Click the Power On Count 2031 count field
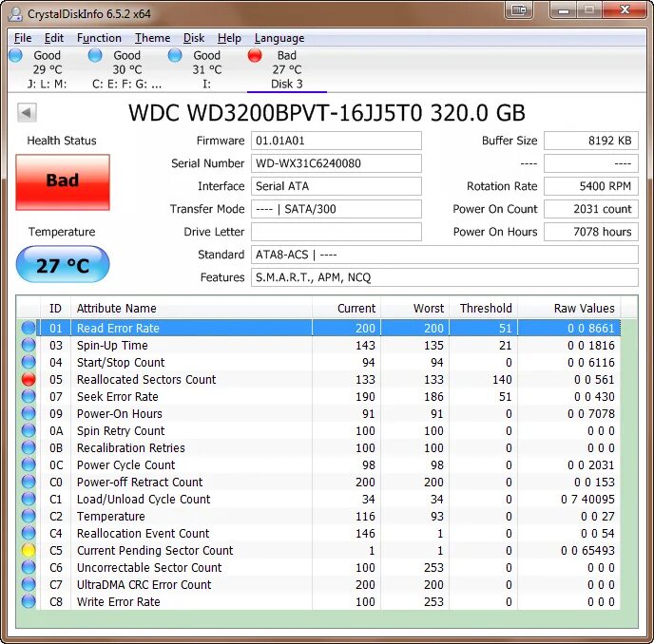 click(x=591, y=209)
